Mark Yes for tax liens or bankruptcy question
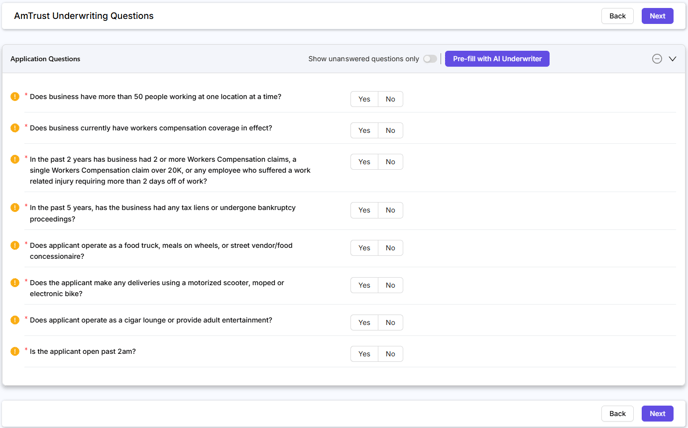Image resolution: width=688 pixels, height=428 pixels. coord(364,210)
